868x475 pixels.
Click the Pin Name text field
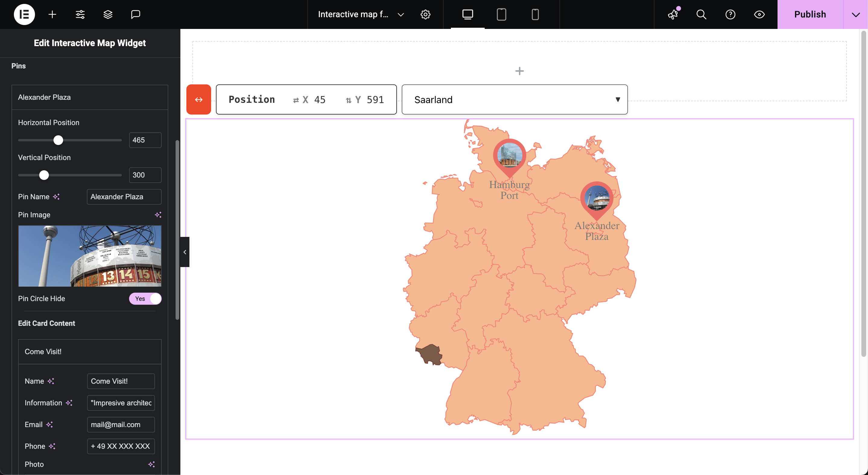click(x=124, y=197)
